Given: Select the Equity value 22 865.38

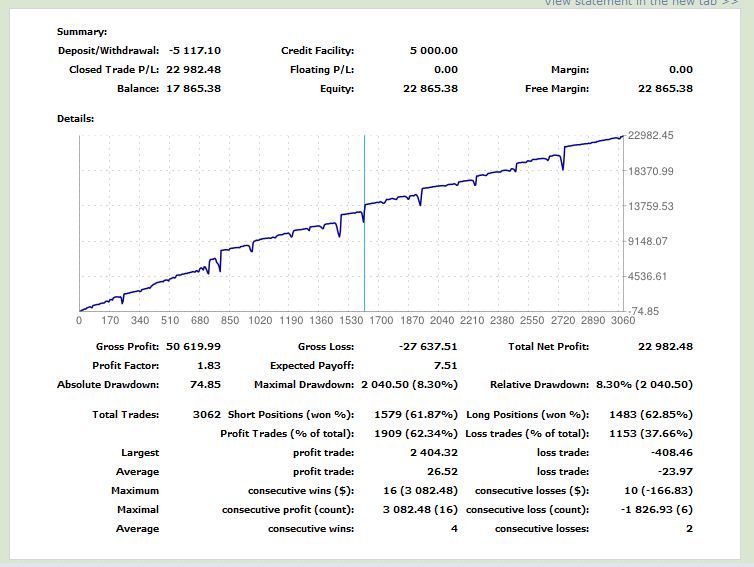Looking at the screenshot, I should (x=430, y=88).
